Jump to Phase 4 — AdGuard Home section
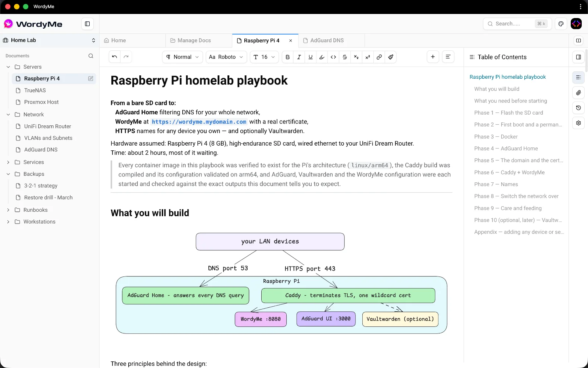Screen dimensions: 588x368 [x=506, y=149]
